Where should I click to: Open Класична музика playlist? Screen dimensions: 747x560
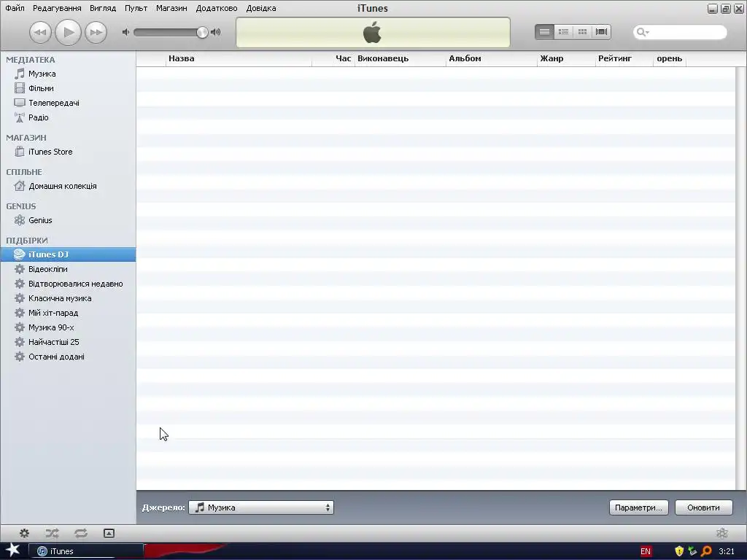pyautogui.click(x=68, y=298)
